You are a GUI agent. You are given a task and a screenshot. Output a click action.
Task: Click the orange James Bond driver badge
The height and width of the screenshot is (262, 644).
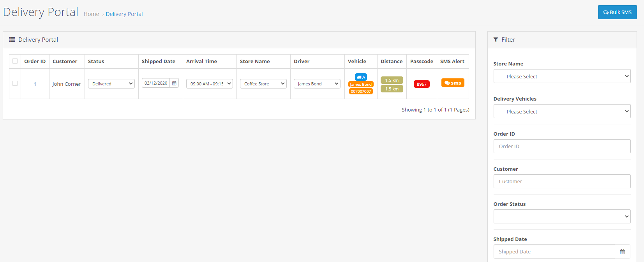[x=361, y=84]
